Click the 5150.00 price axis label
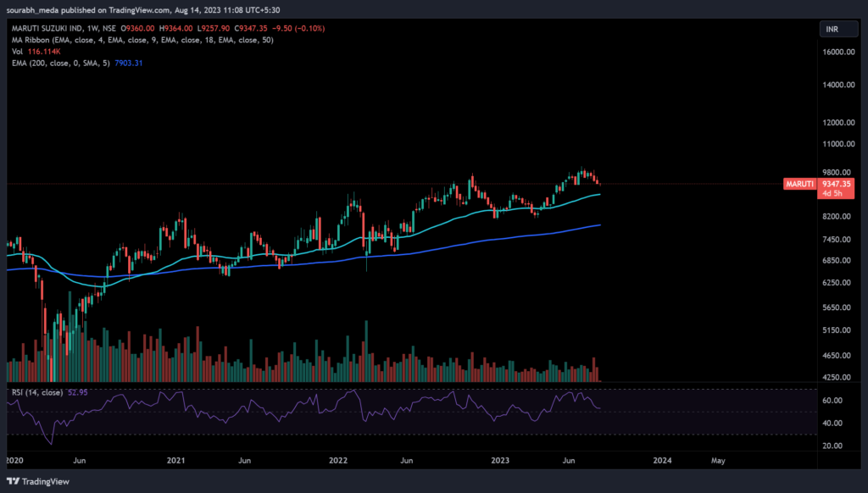 (837, 330)
